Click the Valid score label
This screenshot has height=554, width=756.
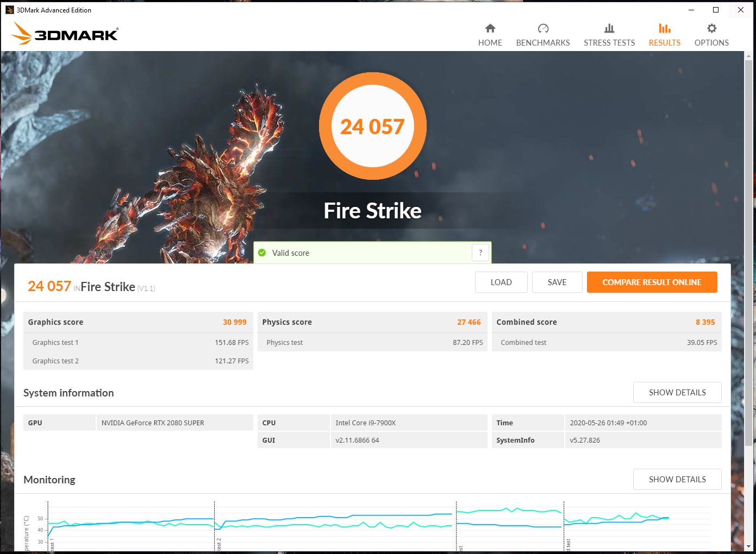(291, 253)
